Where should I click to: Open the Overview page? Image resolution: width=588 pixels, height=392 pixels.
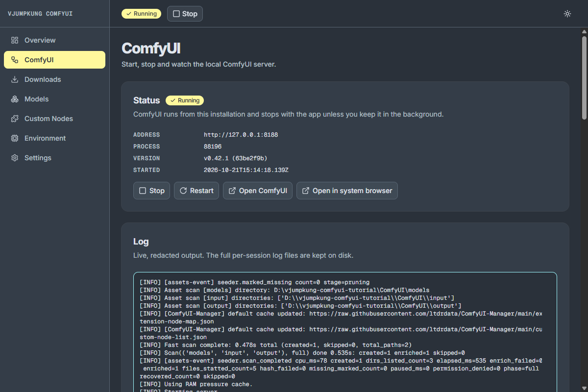[x=54, y=40]
